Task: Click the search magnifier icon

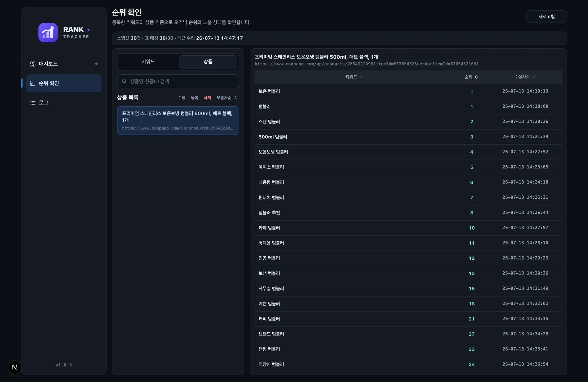Action: [124, 81]
